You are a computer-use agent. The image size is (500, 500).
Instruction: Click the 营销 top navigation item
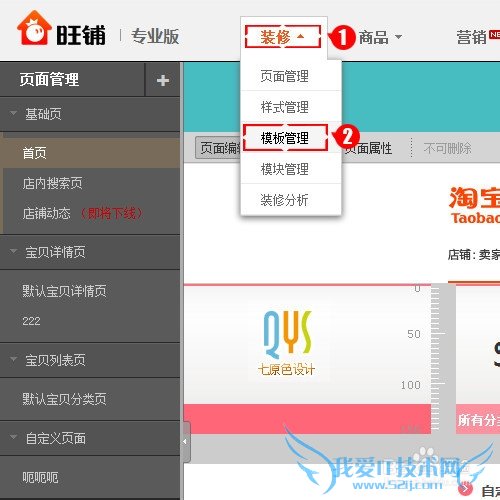(x=472, y=37)
